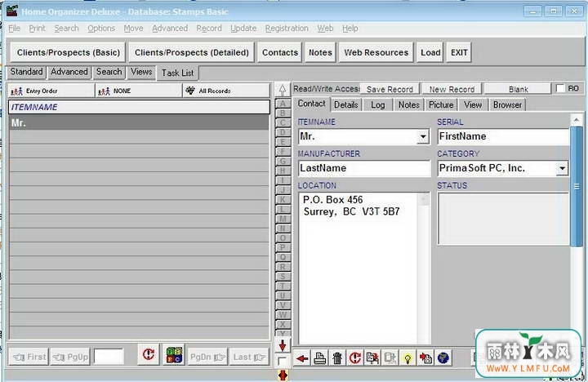Click the Contacts template button
This screenshot has height=382, width=588.
(280, 52)
